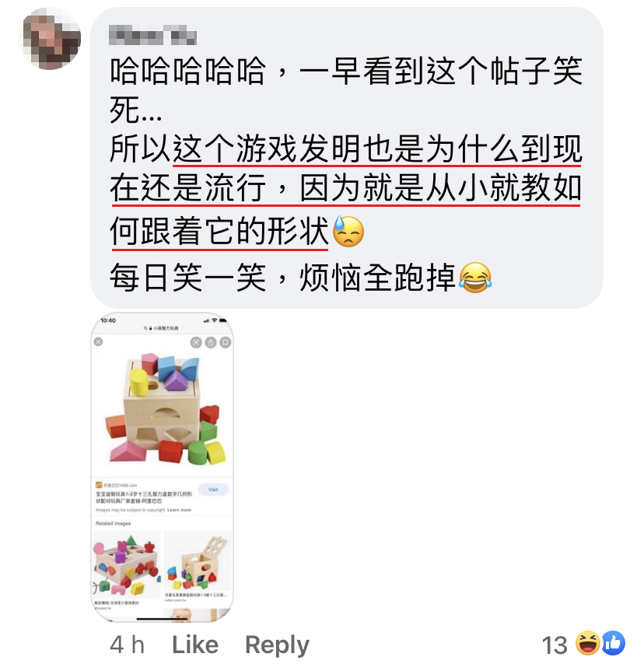Tap the bookmark save icon in screenshot
Image resolution: width=644 pixels, height=664 pixels.
pyautogui.click(x=226, y=342)
